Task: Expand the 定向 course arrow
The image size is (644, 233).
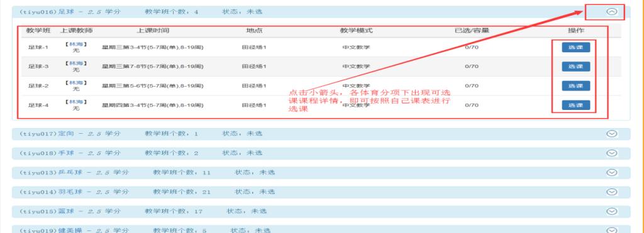Action: click(611, 133)
